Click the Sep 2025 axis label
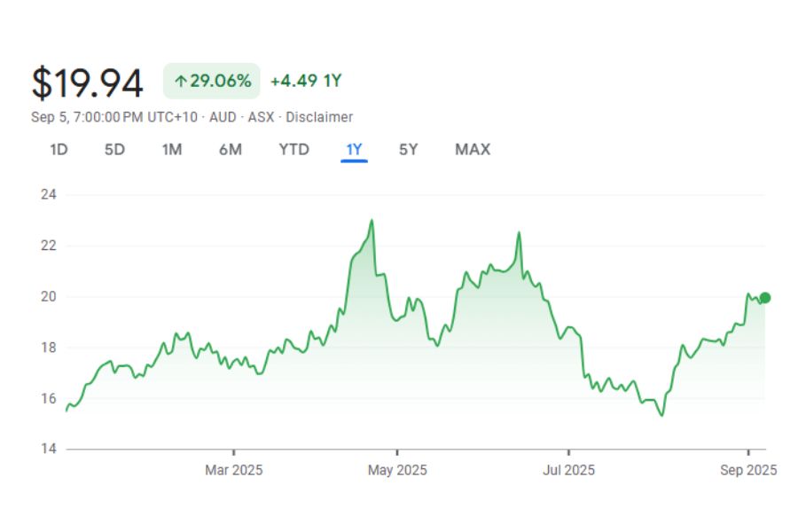798x532 pixels. 748,470
